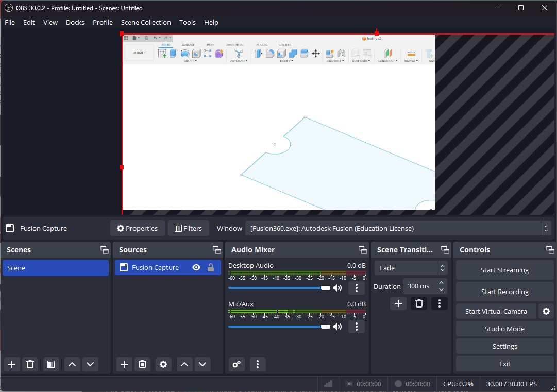Mute Mic/Aux speaker icon
Image resolution: width=557 pixels, height=392 pixels.
pyautogui.click(x=337, y=327)
